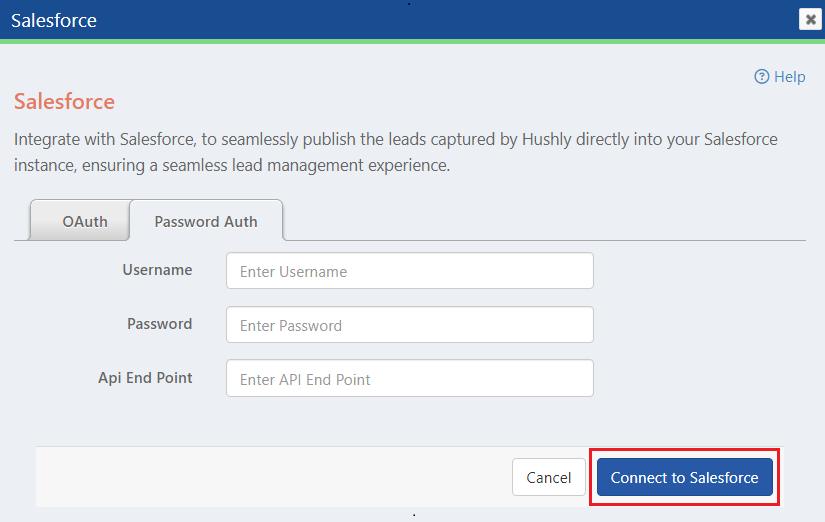
Task: Close the Salesforce dialog with X
Action: pos(810,20)
